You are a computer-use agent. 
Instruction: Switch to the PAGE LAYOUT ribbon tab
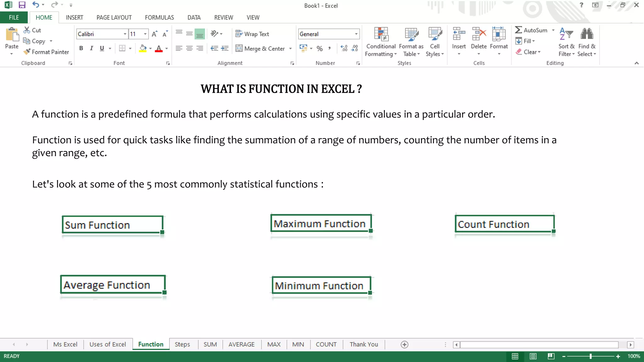click(114, 18)
